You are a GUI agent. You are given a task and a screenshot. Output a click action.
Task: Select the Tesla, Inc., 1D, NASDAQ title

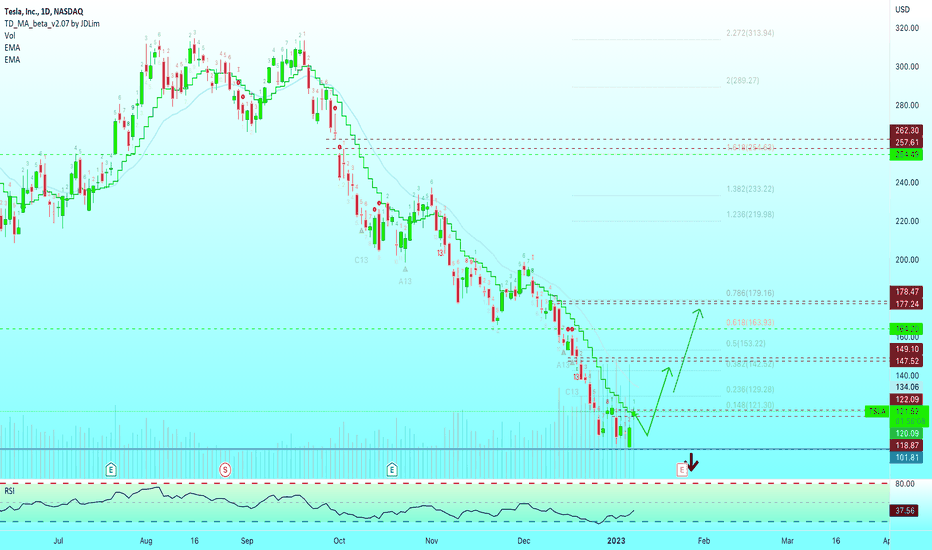pos(43,11)
